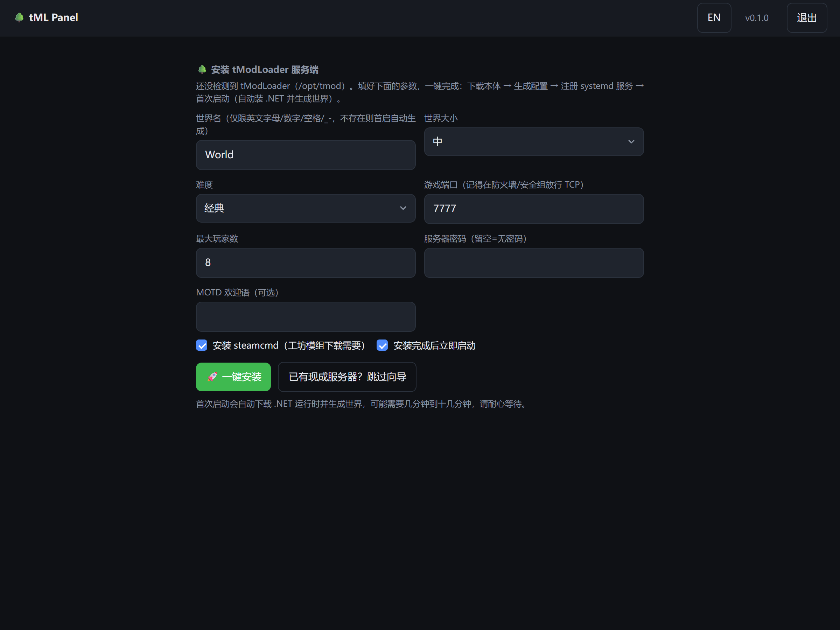Click the 难度 label
The height and width of the screenshot is (630, 840).
[204, 185]
